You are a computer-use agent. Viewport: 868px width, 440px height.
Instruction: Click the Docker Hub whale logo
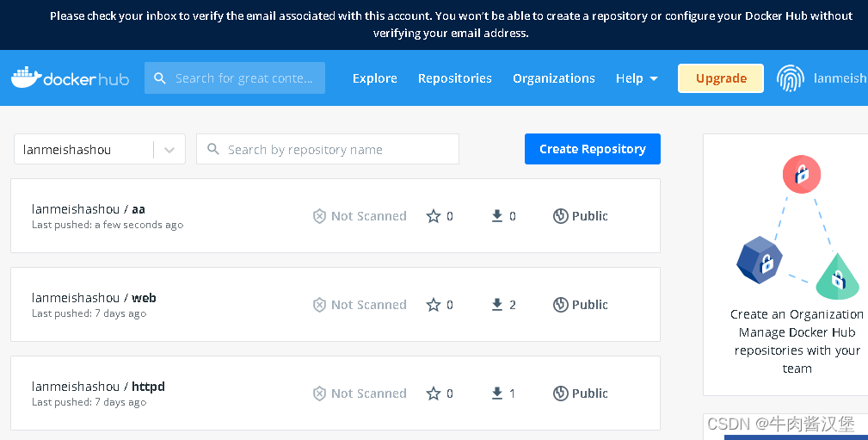tap(71, 78)
